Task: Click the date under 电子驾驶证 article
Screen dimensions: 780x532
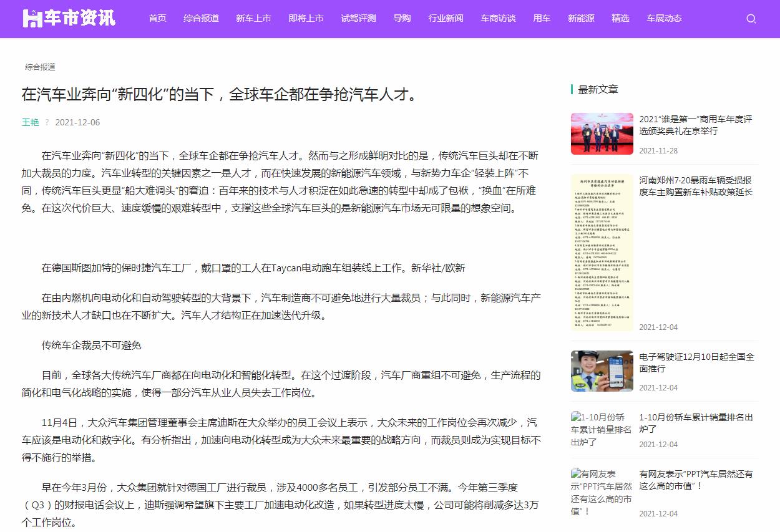Action: point(658,388)
